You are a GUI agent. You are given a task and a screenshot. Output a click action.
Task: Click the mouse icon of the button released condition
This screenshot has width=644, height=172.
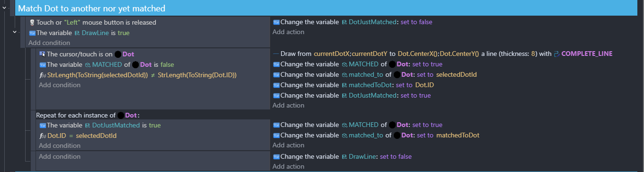[32, 22]
